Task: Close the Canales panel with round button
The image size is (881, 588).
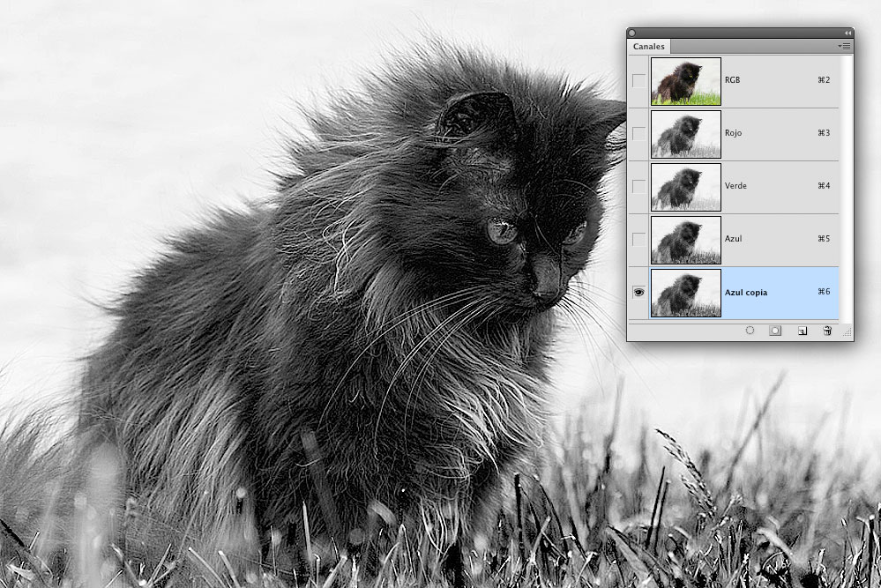Action: 632,33
